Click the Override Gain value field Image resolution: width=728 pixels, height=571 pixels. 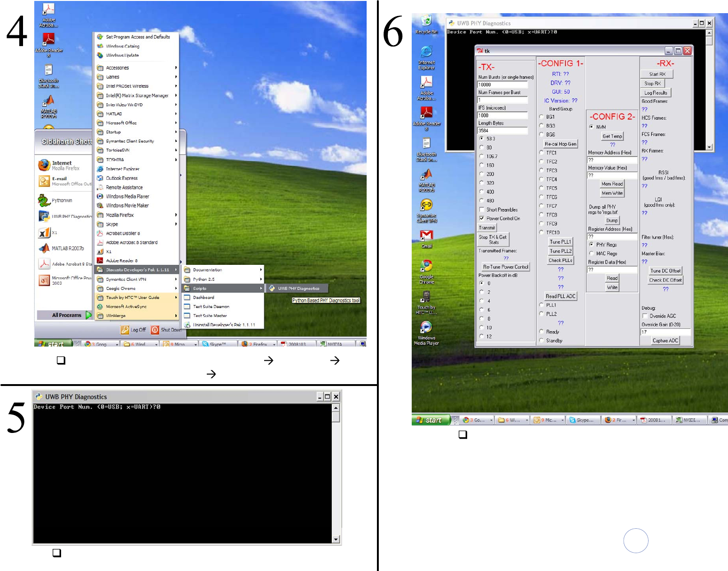pyautogui.click(x=665, y=332)
